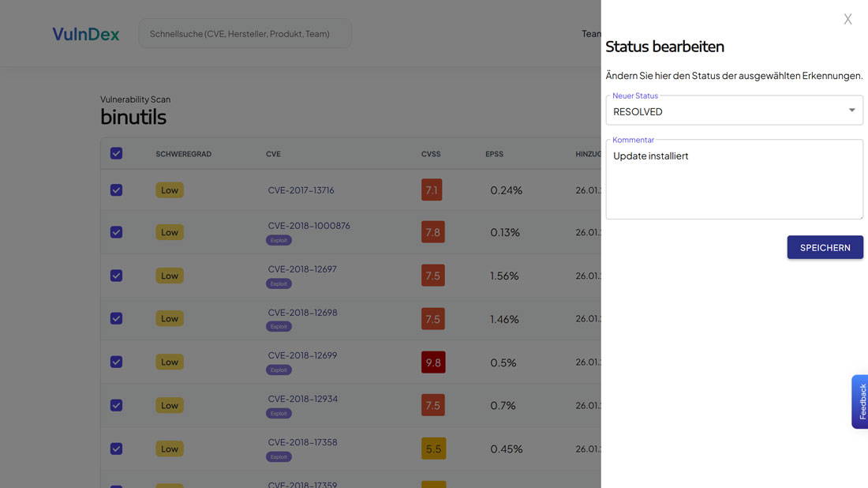Sort by the EPSS column header
The image size is (868, 488).
pyautogui.click(x=494, y=154)
